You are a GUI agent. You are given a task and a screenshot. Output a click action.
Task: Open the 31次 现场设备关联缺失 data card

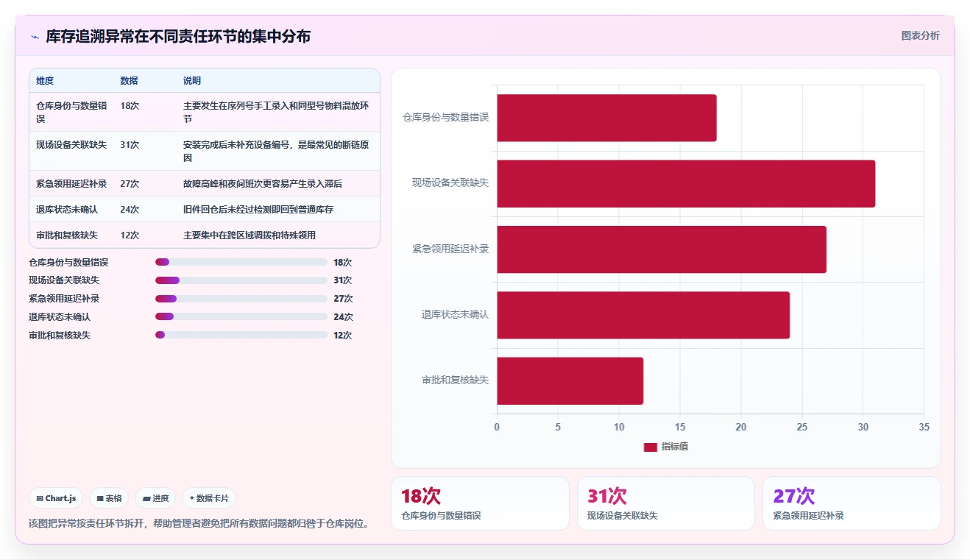click(x=665, y=503)
